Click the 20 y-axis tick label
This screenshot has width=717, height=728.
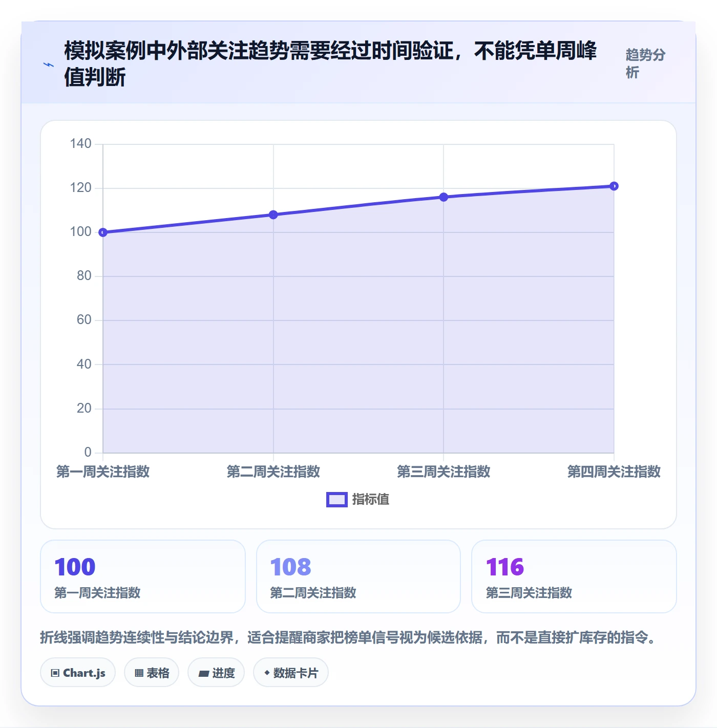point(84,409)
